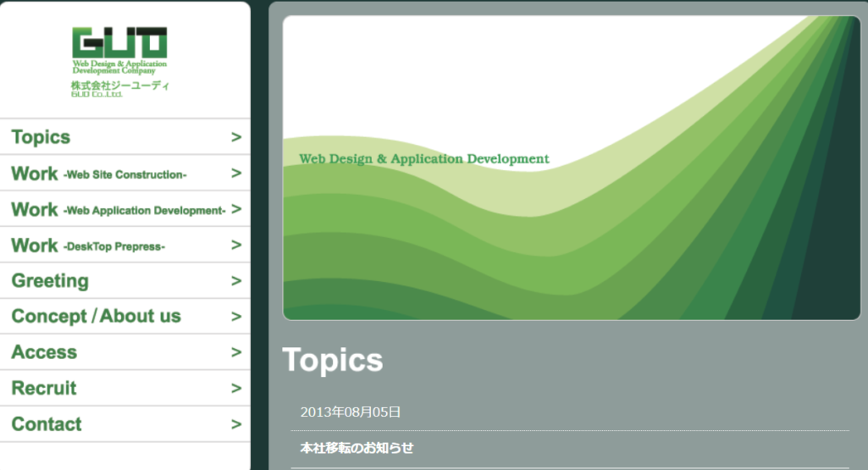Click the green wave banner image

point(571,168)
